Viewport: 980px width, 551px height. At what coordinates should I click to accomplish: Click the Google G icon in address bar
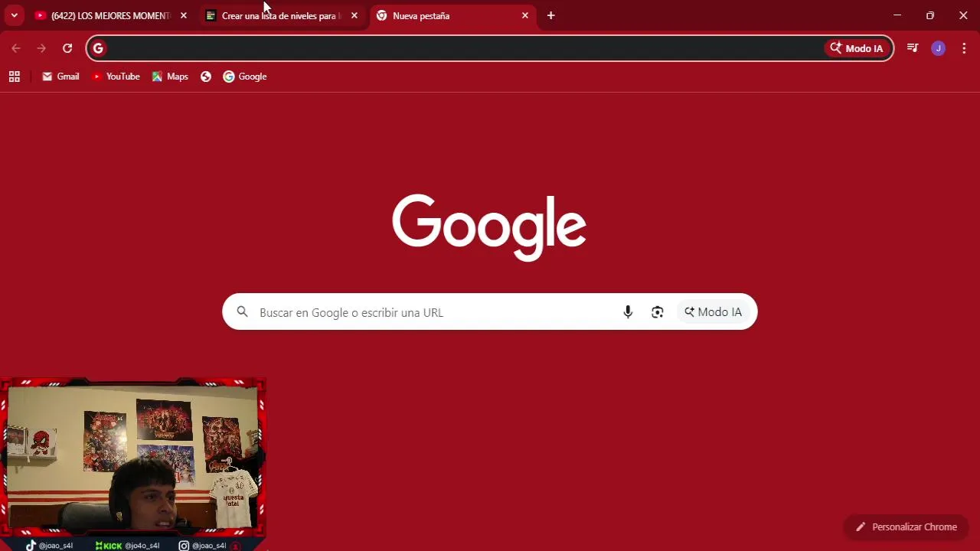pos(98,48)
